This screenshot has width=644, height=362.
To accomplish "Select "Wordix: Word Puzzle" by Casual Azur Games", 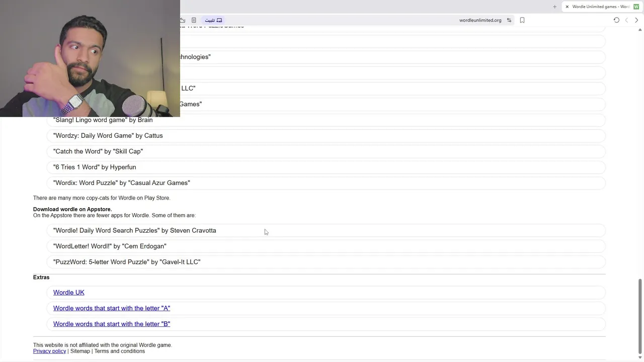I will coord(327,183).
